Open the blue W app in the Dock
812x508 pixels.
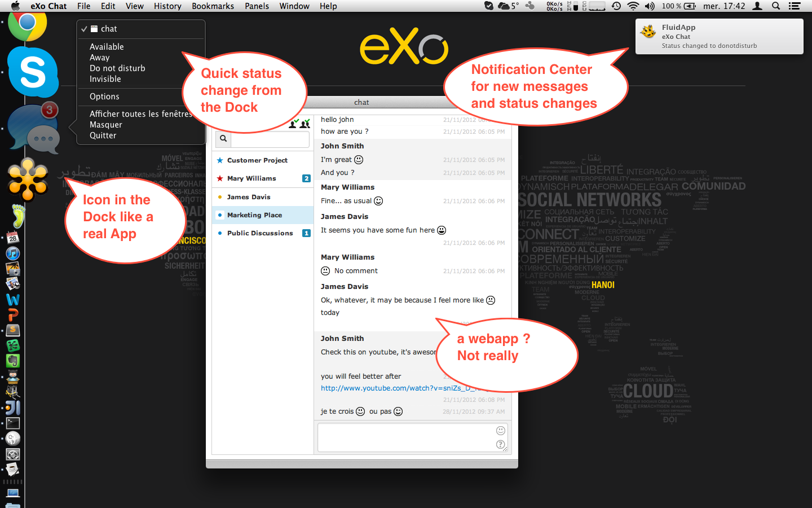pyautogui.click(x=13, y=300)
